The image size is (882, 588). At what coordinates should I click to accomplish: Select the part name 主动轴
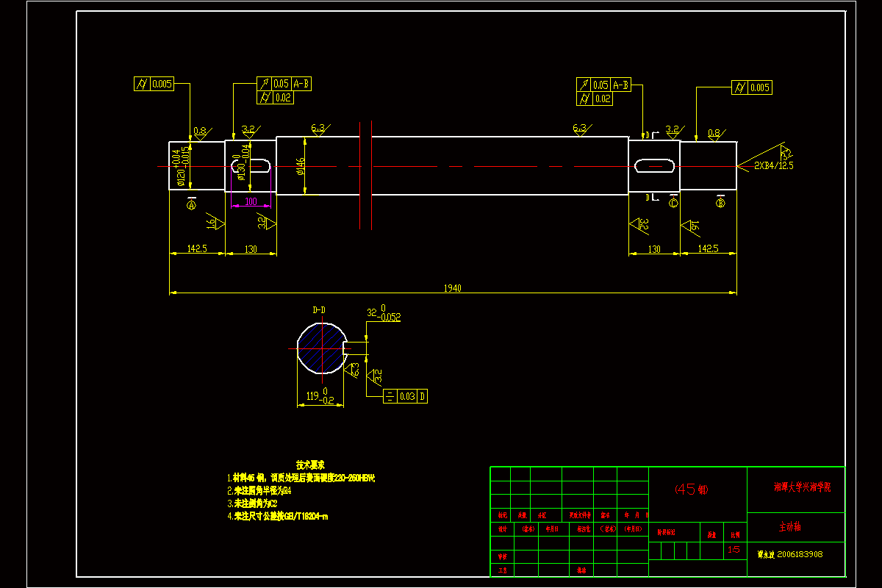point(790,528)
